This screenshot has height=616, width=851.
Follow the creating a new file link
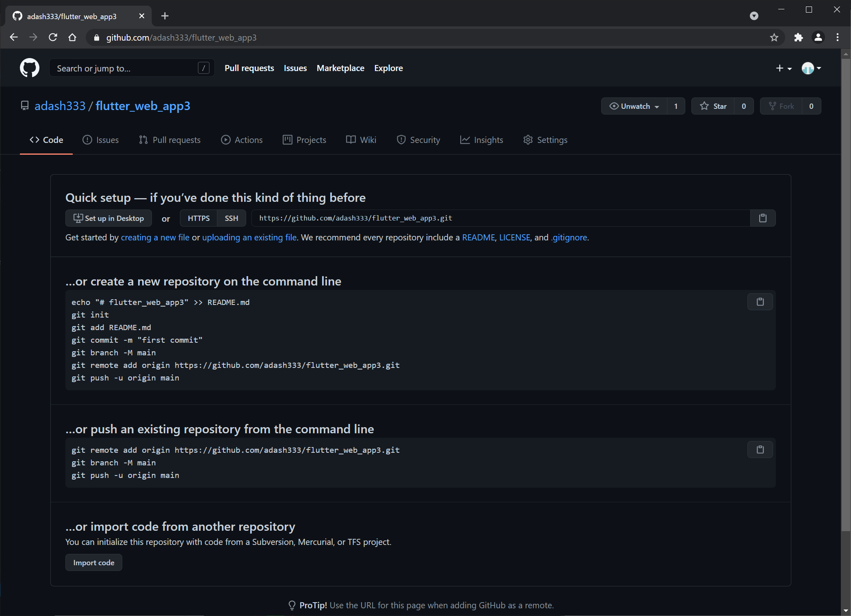pos(155,238)
